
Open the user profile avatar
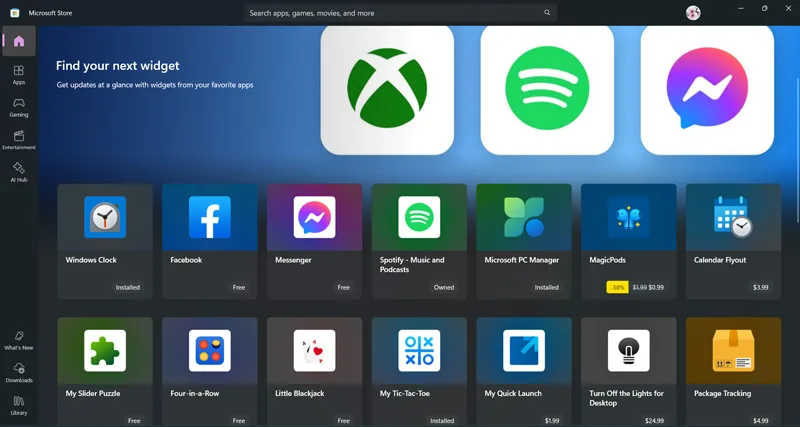(693, 13)
